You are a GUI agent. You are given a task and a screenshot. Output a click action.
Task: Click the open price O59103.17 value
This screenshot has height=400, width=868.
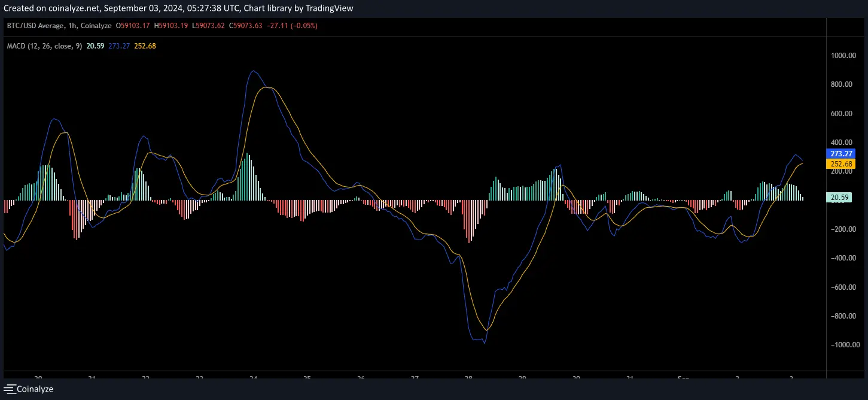134,26
